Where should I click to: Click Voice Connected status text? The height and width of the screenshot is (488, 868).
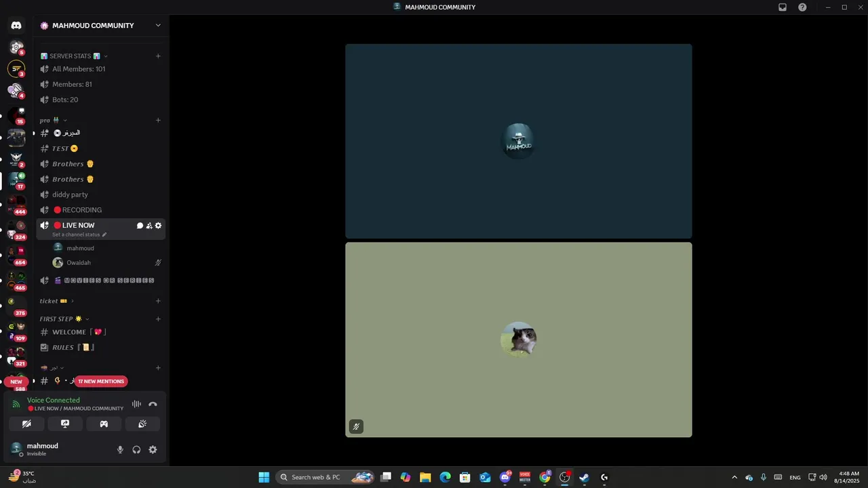54,401
